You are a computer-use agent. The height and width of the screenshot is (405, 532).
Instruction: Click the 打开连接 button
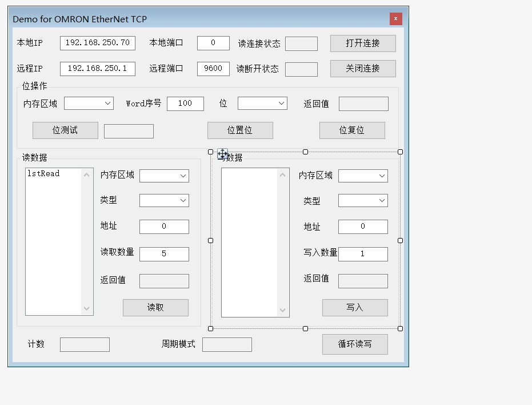pyautogui.click(x=363, y=43)
